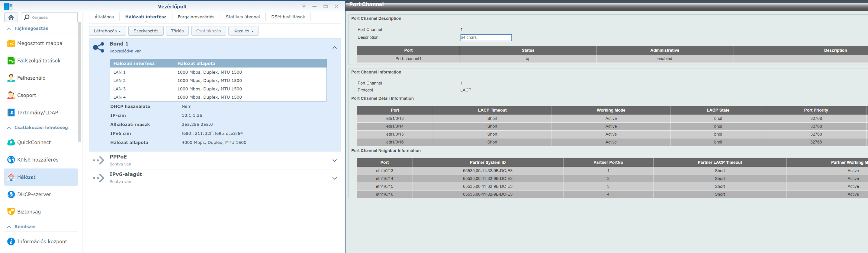Collapse the Bond 1 panel chevron
This screenshot has width=868, height=253.
335,47
